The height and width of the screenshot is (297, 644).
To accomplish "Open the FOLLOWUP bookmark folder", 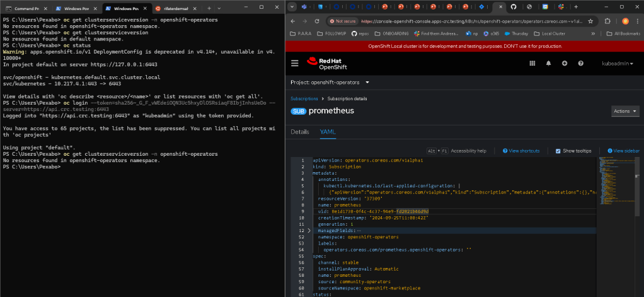I will click(331, 33).
